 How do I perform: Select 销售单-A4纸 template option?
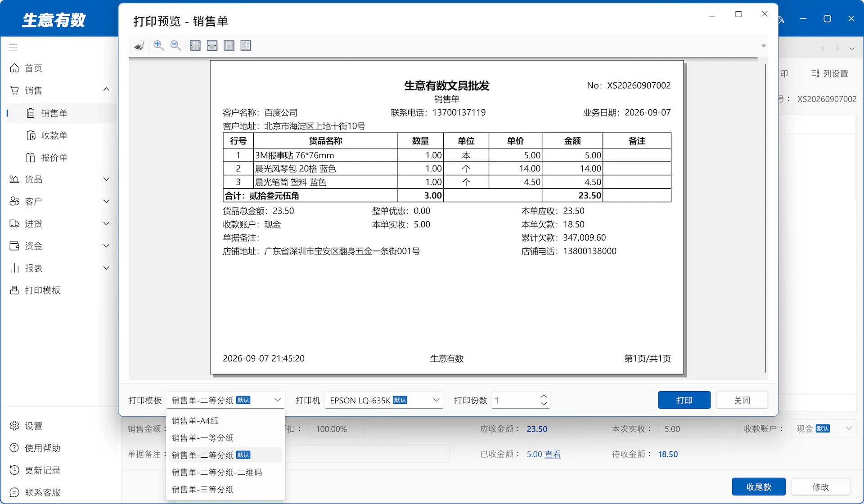[x=225, y=421]
